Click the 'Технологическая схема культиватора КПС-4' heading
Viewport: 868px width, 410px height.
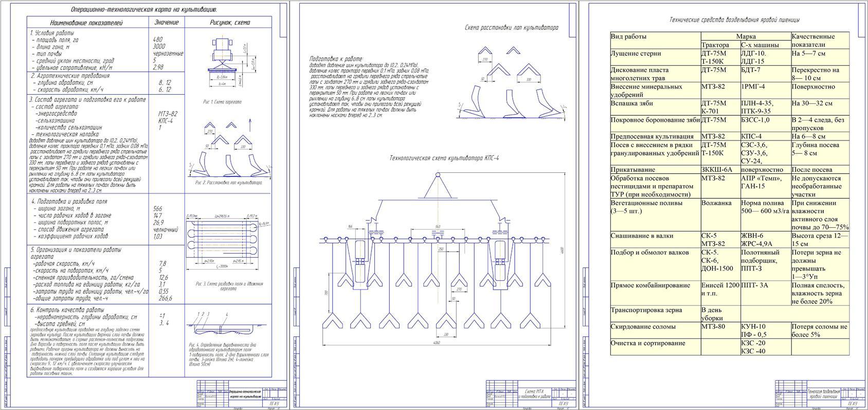444,158
